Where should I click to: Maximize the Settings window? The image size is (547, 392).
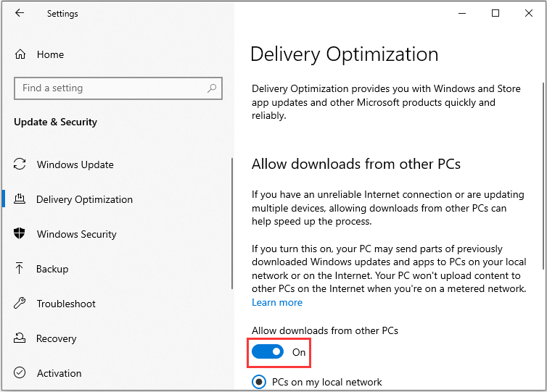(495, 13)
